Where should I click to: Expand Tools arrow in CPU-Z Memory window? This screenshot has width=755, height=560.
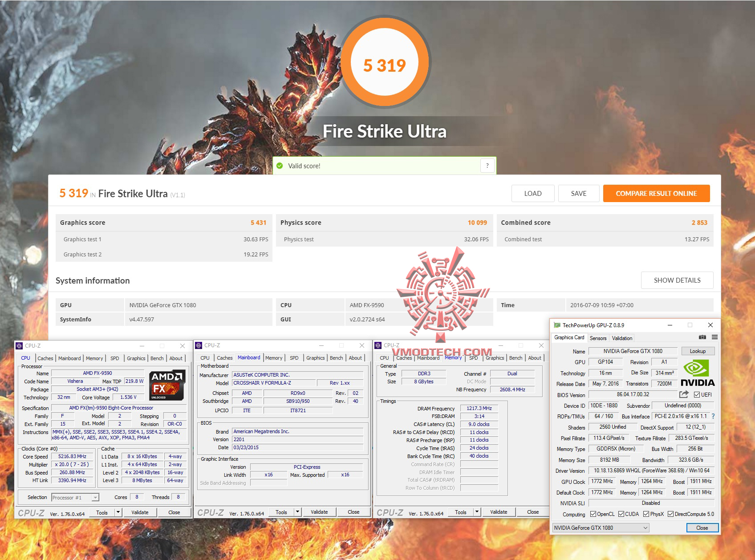pyautogui.click(x=477, y=512)
